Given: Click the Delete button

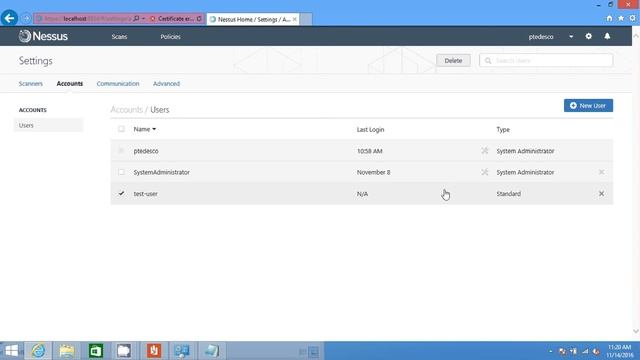Looking at the screenshot, I should click(453, 60).
